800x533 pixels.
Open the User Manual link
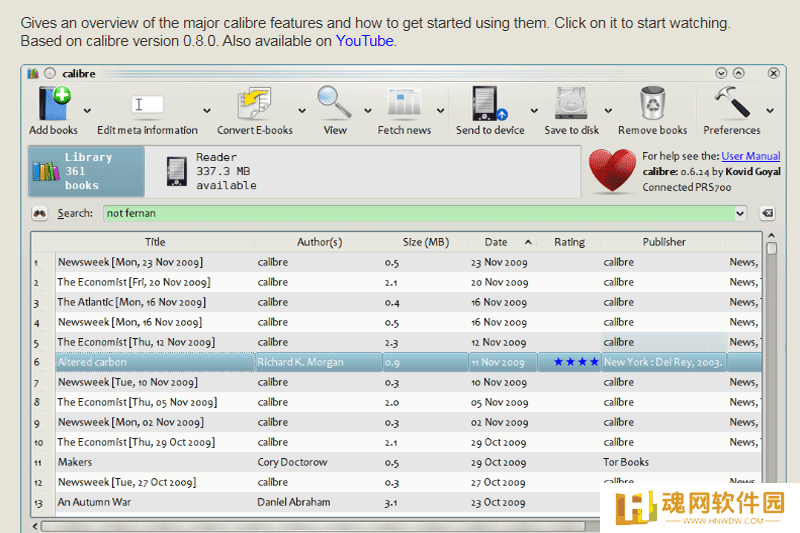pyautogui.click(x=751, y=156)
